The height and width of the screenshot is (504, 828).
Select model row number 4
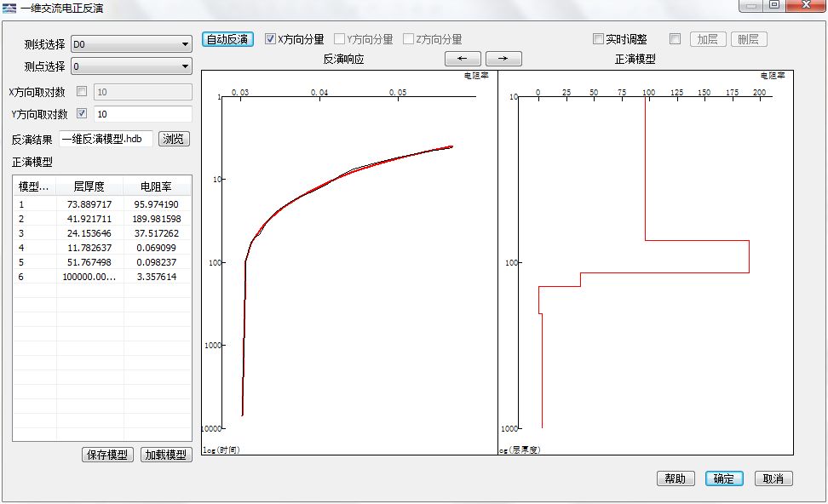click(21, 248)
